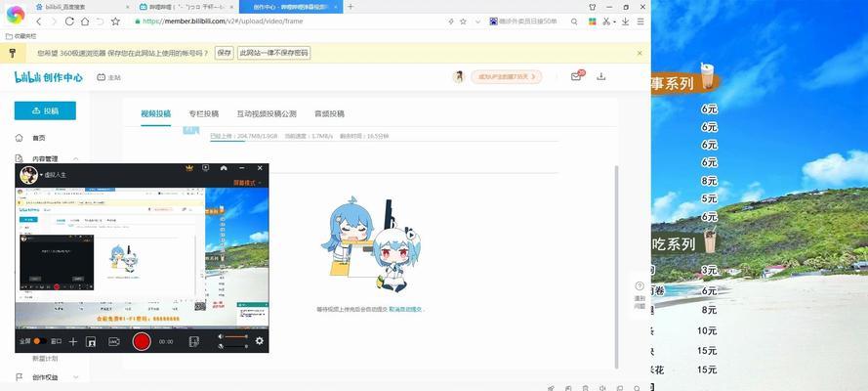Reload the page with the refresh icon
Screen dimensions: 868x391
pyautogui.click(x=69, y=22)
